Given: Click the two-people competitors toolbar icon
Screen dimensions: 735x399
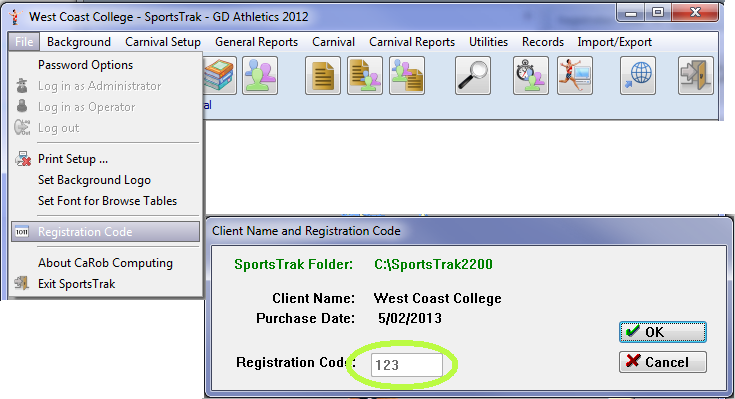Looking at the screenshot, I should click(x=260, y=75).
